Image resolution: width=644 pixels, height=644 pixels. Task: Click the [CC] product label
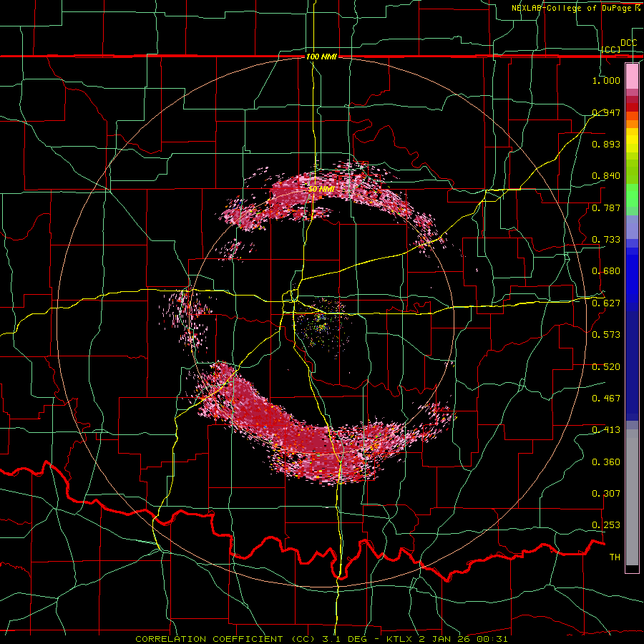pyautogui.click(x=611, y=49)
